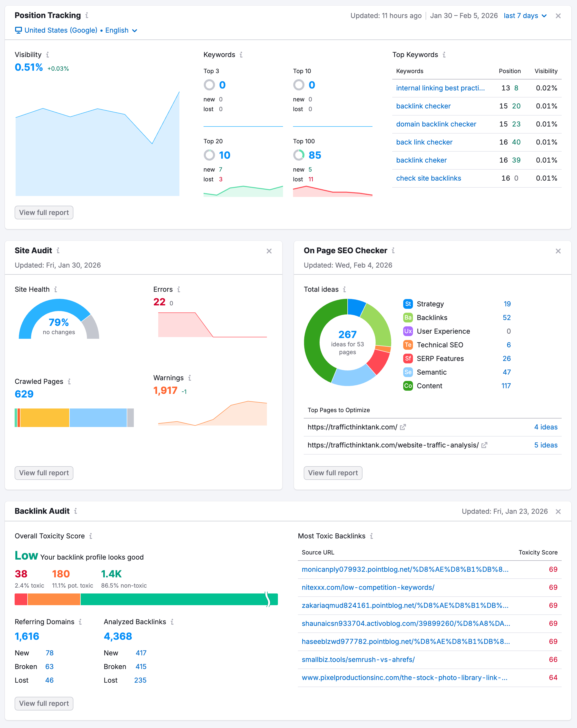Open the English language dropdown
Image resolution: width=577 pixels, height=728 pixels.
click(121, 30)
